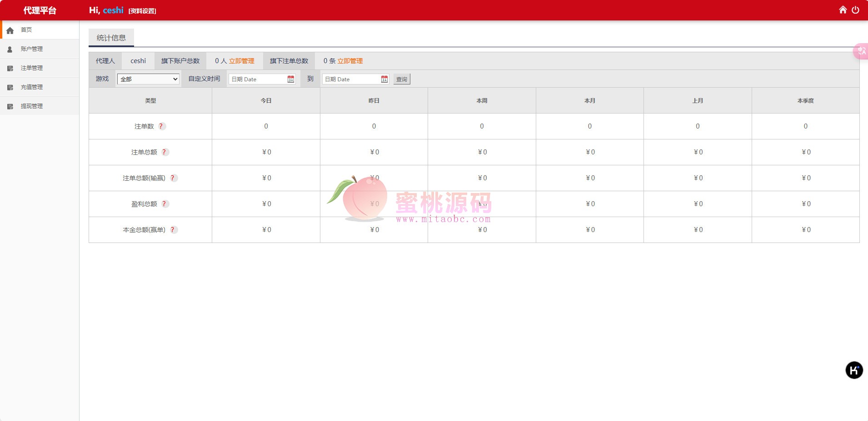Open the start date calendar icon
Image resolution: width=868 pixels, height=421 pixels.
[x=291, y=79]
